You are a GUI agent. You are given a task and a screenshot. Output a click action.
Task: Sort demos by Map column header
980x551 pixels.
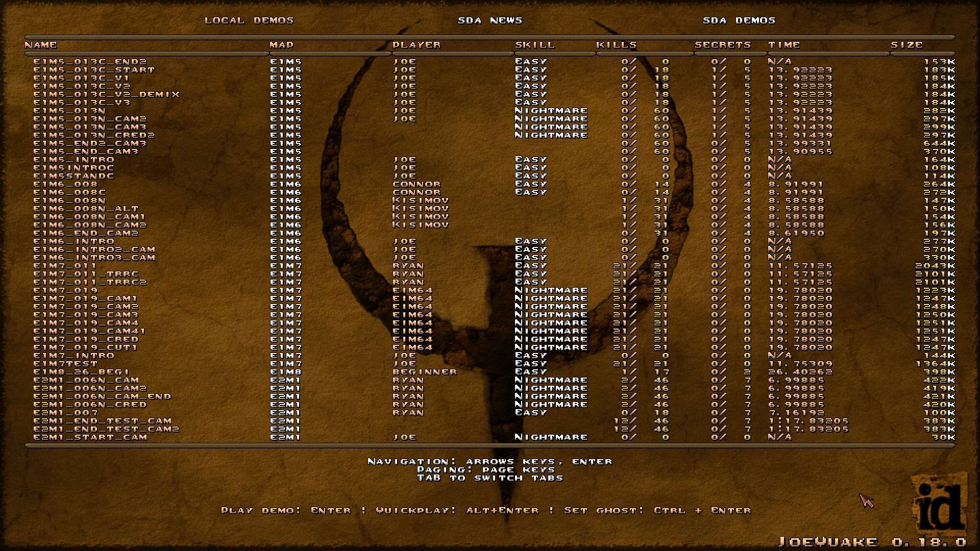(282, 45)
